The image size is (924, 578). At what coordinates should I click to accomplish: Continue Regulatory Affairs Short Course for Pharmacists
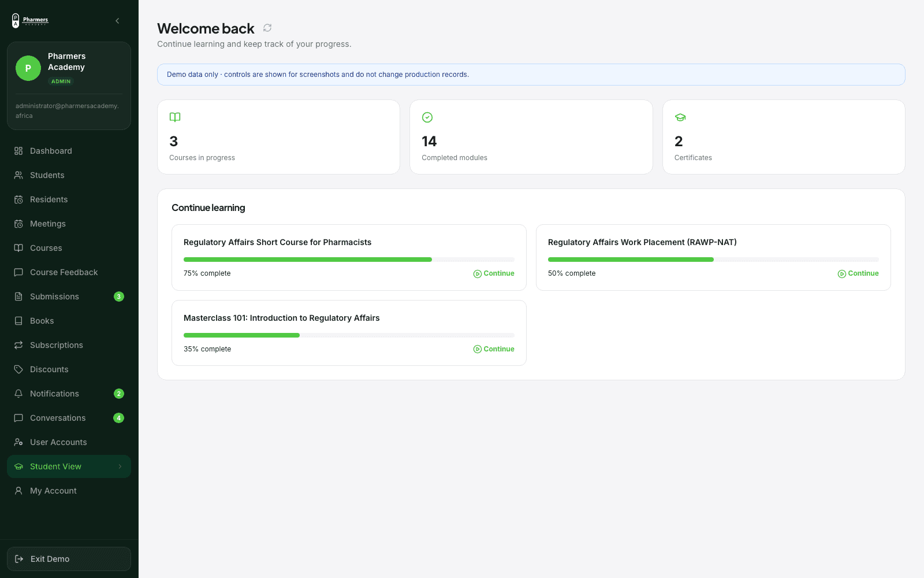pos(494,273)
